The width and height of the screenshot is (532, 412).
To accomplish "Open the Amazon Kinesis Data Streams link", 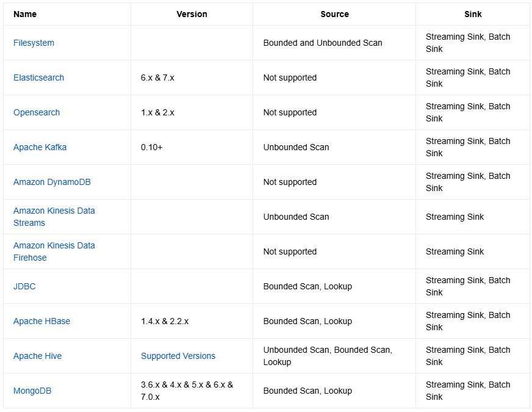I will click(54, 217).
